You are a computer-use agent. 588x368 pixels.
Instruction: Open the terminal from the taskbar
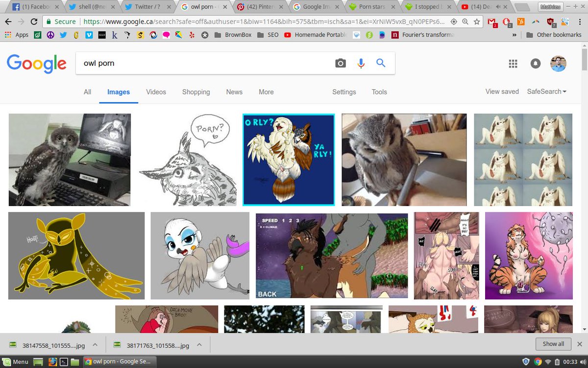63,362
